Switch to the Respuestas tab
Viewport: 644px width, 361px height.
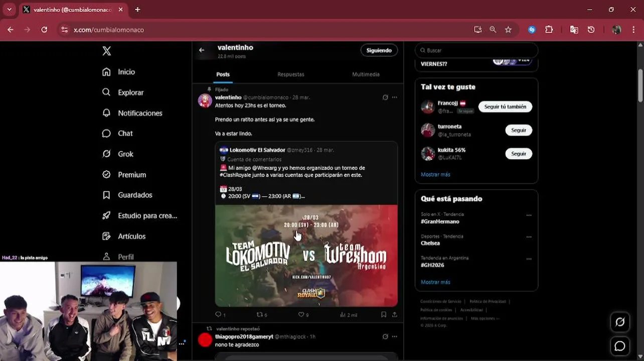(291, 74)
